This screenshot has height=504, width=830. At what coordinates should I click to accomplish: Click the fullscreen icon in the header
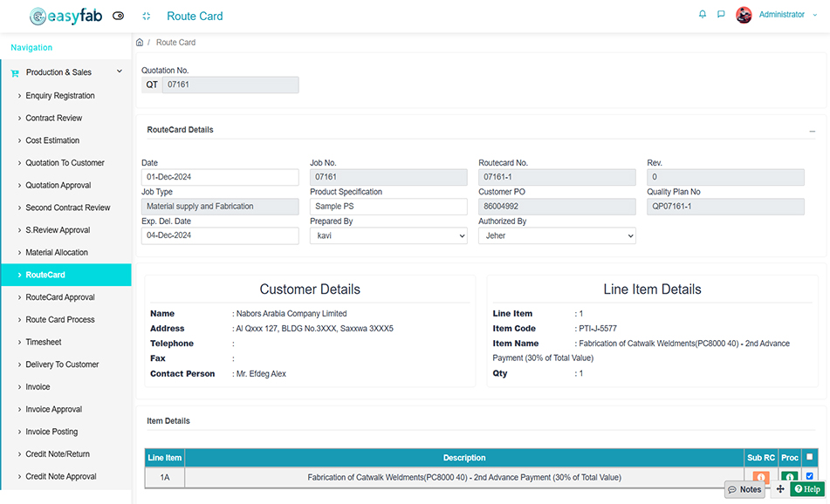pos(146,16)
